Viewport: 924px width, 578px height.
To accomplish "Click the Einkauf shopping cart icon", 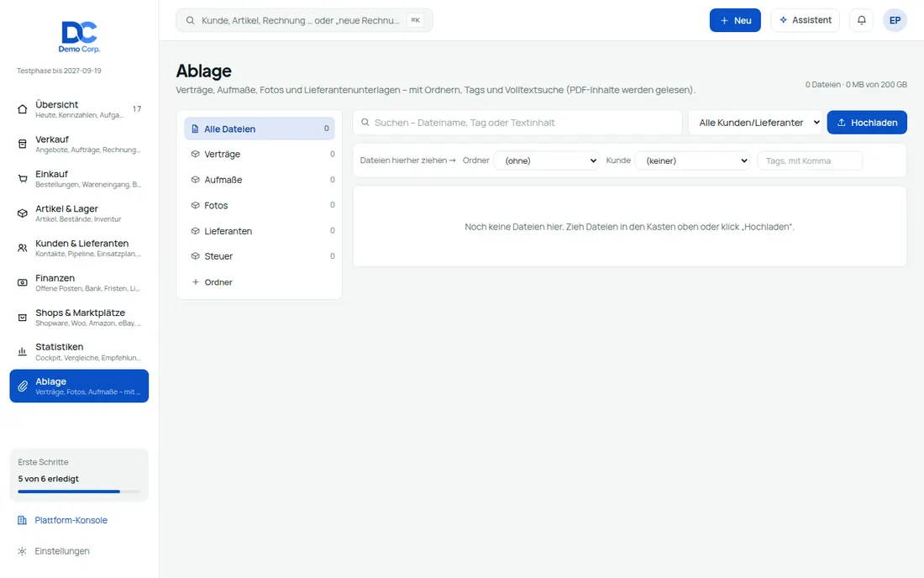I will tap(23, 179).
